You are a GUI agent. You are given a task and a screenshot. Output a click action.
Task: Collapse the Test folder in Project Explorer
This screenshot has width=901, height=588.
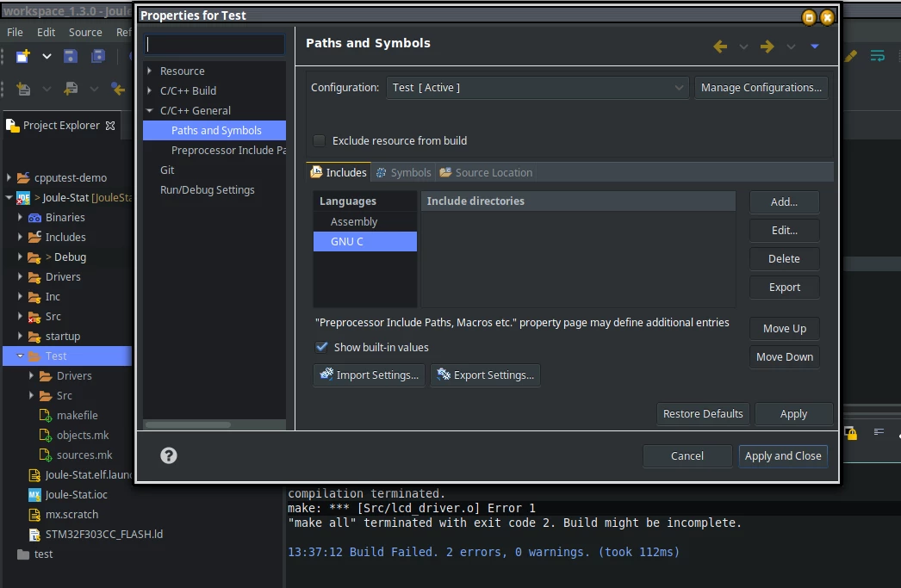pos(20,356)
